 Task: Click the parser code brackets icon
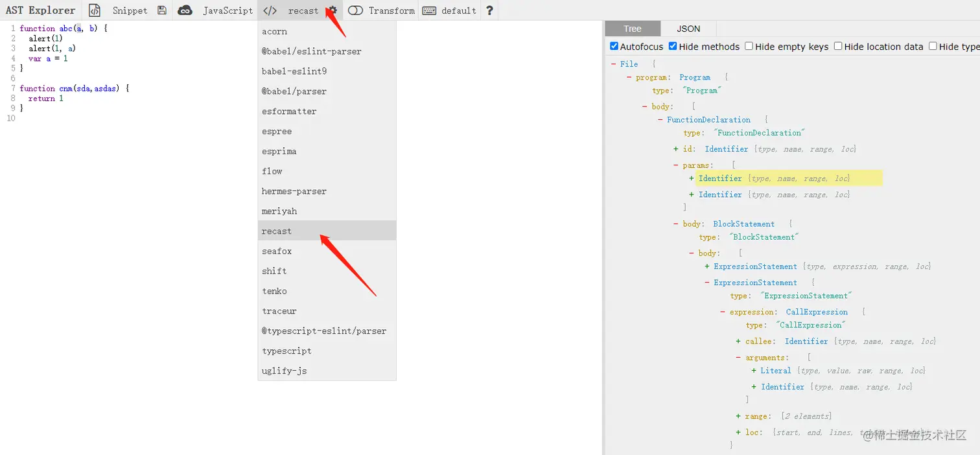coord(270,10)
